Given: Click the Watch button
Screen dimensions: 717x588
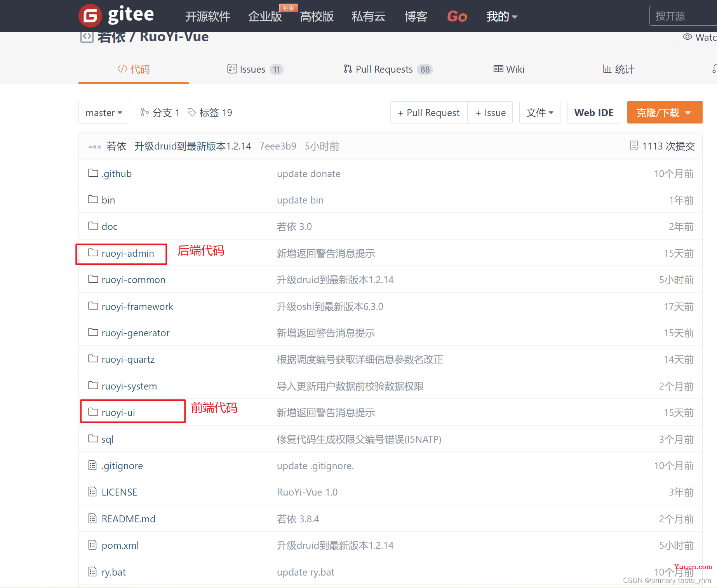Looking at the screenshot, I should pos(698,37).
